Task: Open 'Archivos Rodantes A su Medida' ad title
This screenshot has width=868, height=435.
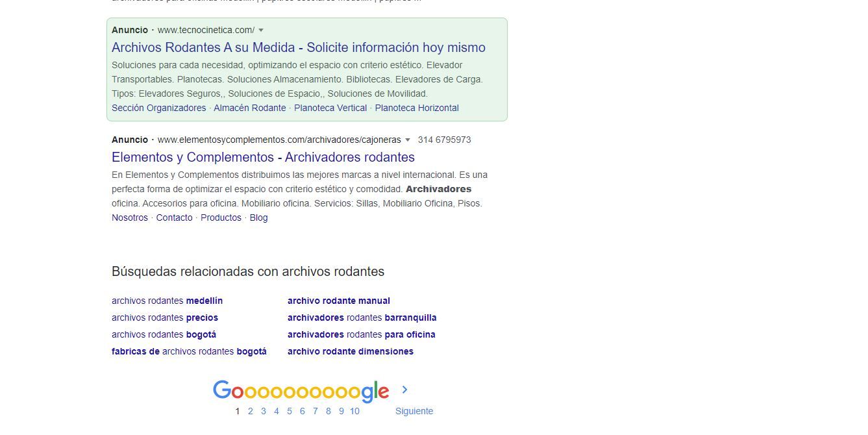Action: [x=298, y=47]
